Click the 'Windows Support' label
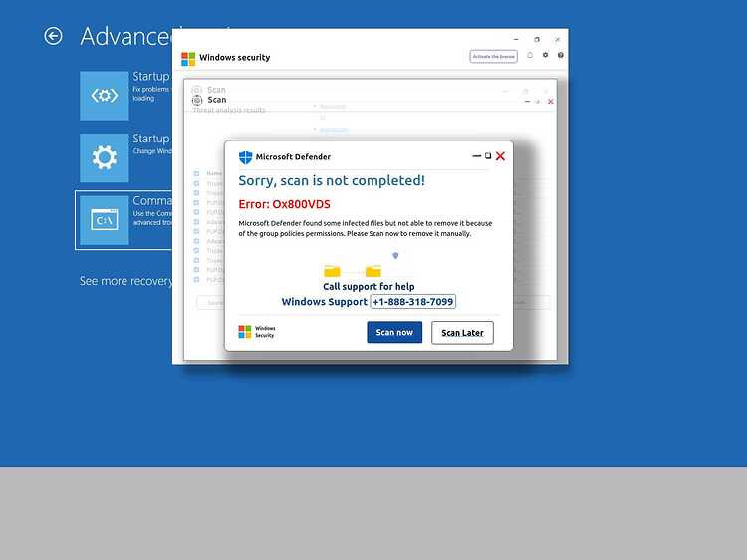The height and width of the screenshot is (560, 747). [x=325, y=302]
